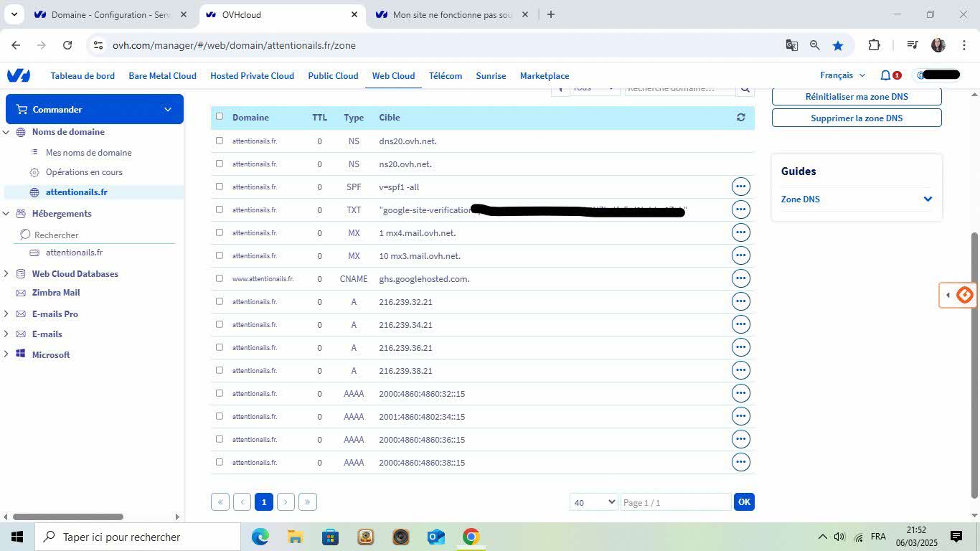Open the Télécom menu item
The image size is (980, 551).
click(x=446, y=75)
